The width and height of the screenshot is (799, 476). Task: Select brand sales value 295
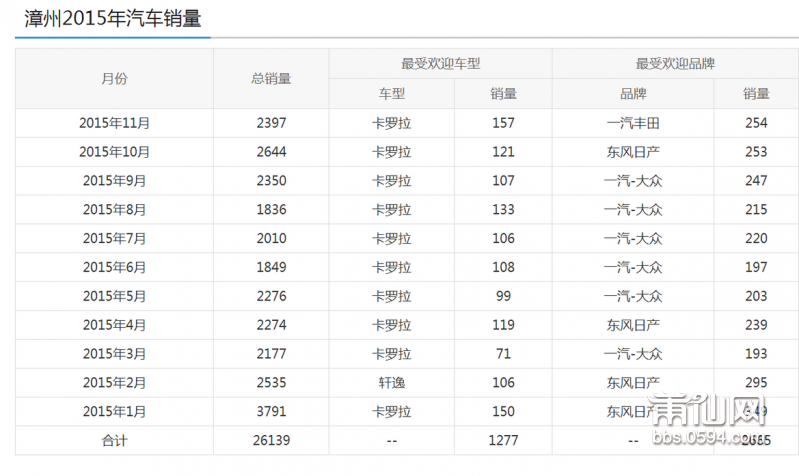pyautogui.click(x=756, y=383)
